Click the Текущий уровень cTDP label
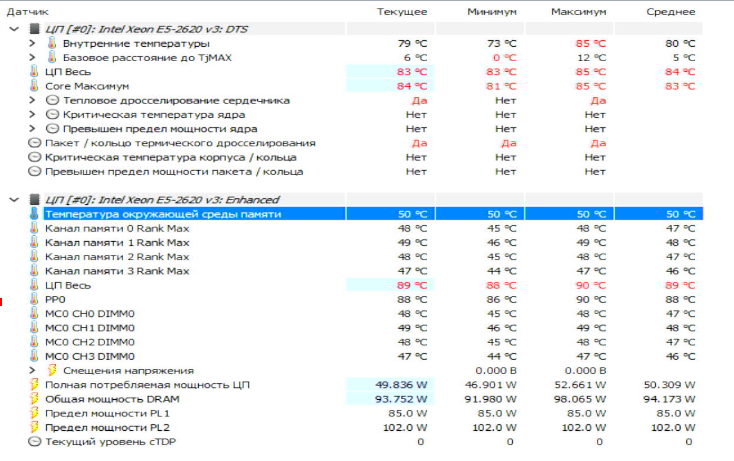This screenshot has width=734, height=461. coord(110,442)
